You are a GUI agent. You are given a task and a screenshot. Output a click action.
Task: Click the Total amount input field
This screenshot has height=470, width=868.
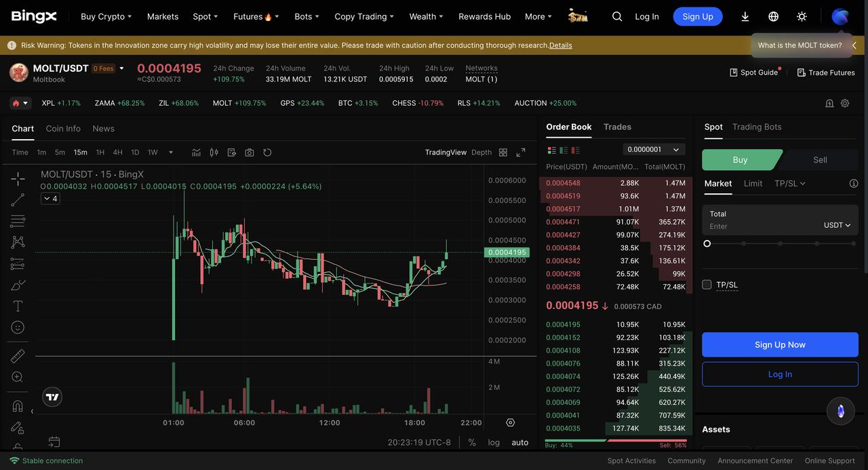coord(759,227)
